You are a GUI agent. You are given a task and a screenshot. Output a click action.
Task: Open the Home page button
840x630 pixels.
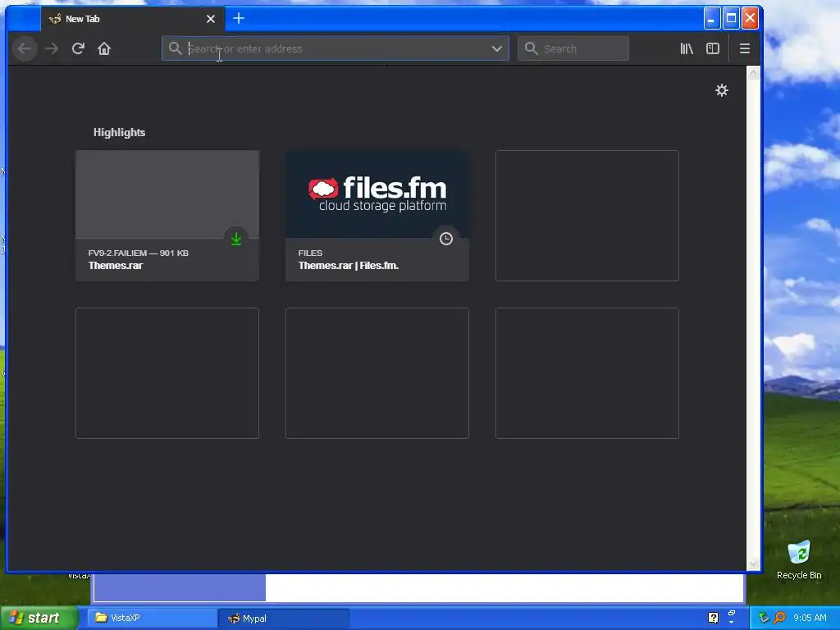coord(104,48)
